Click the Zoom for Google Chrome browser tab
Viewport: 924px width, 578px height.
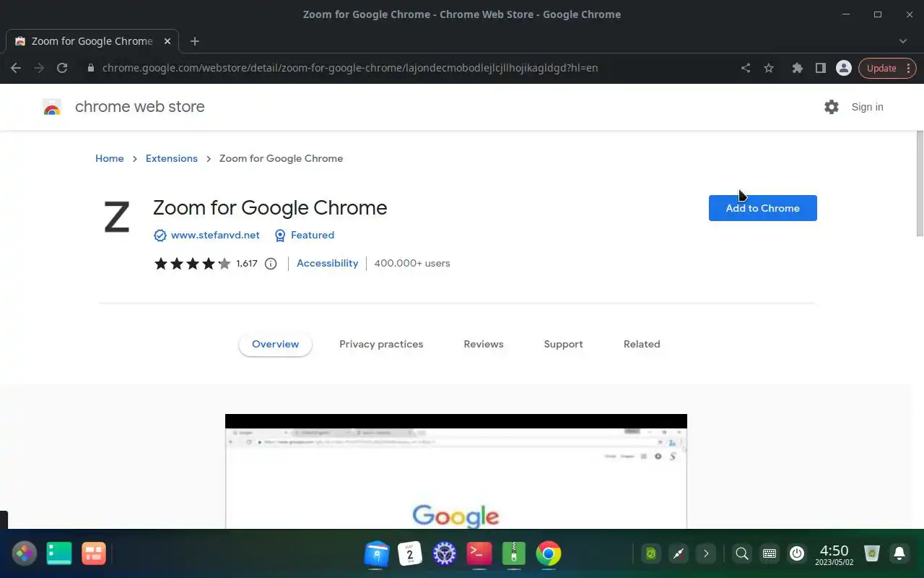[x=92, y=41]
